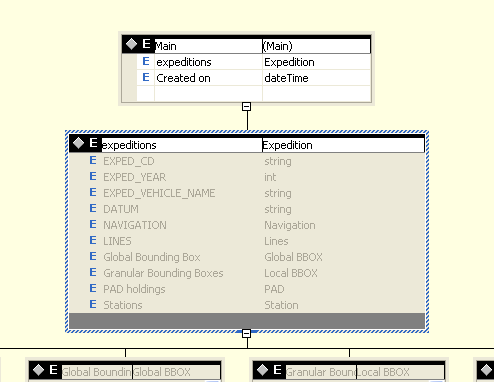Screen dimensions: 494x382
Task: Click the diamond icon of the Local BBOX table
Action: (262, 370)
